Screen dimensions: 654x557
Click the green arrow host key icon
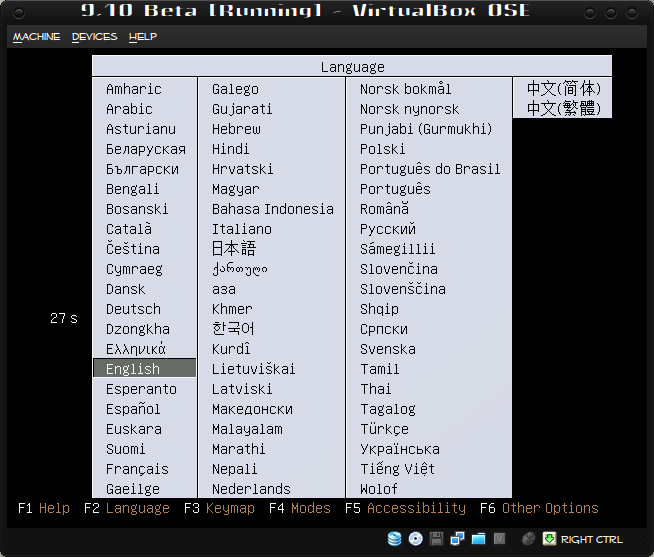(549, 539)
